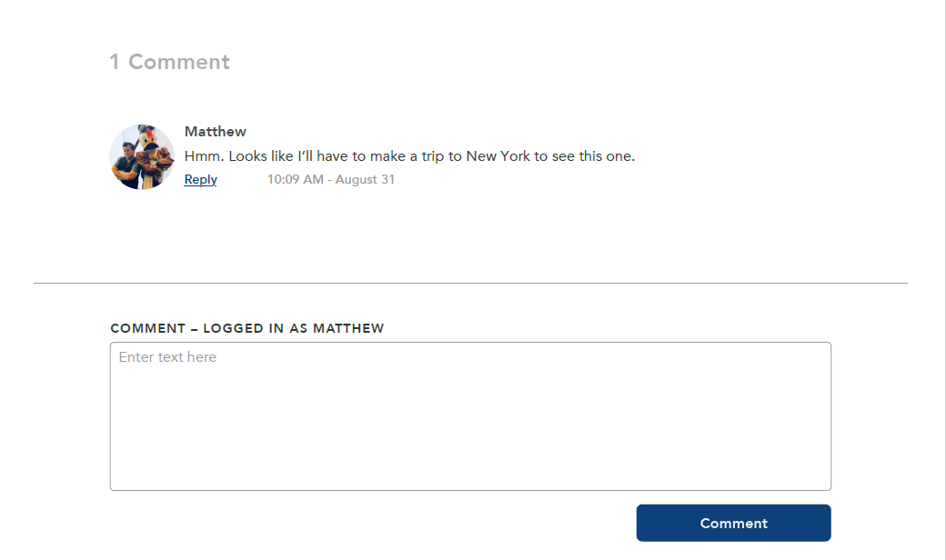Viewport: 946px width, 560px height.
Task: Focus the comment text area
Action: pos(470,416)
